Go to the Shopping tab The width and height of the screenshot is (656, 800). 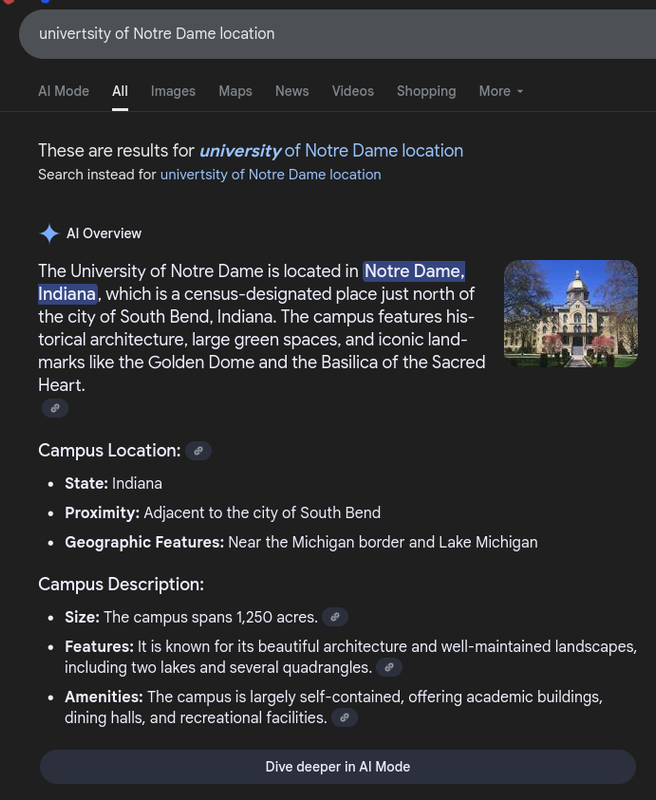click(426, 91)
